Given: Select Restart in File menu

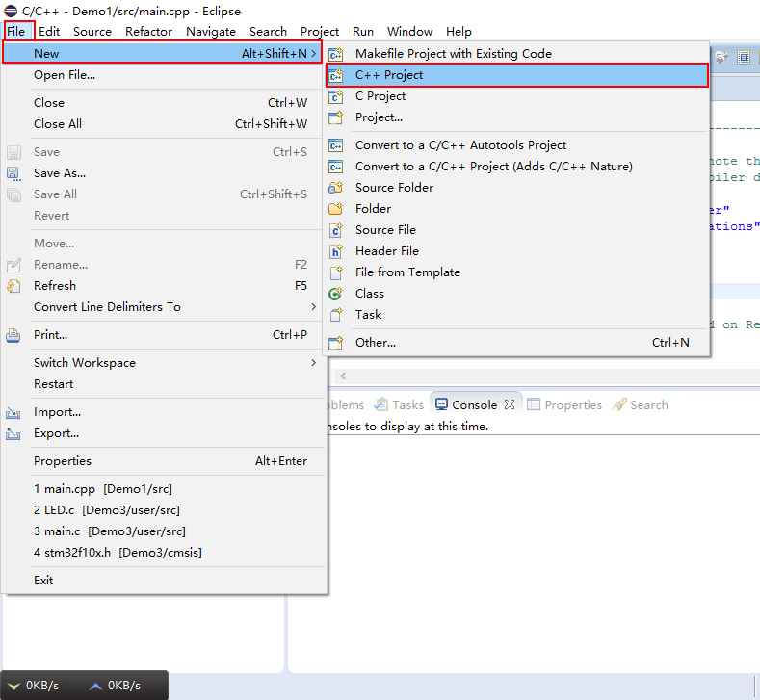Looking at the screenshot, I should pos(163,384).
